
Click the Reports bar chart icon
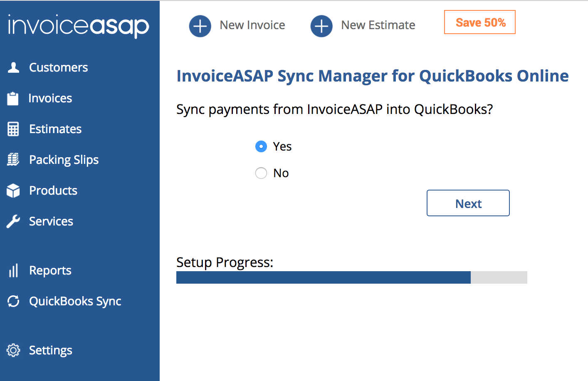(13, 270)
